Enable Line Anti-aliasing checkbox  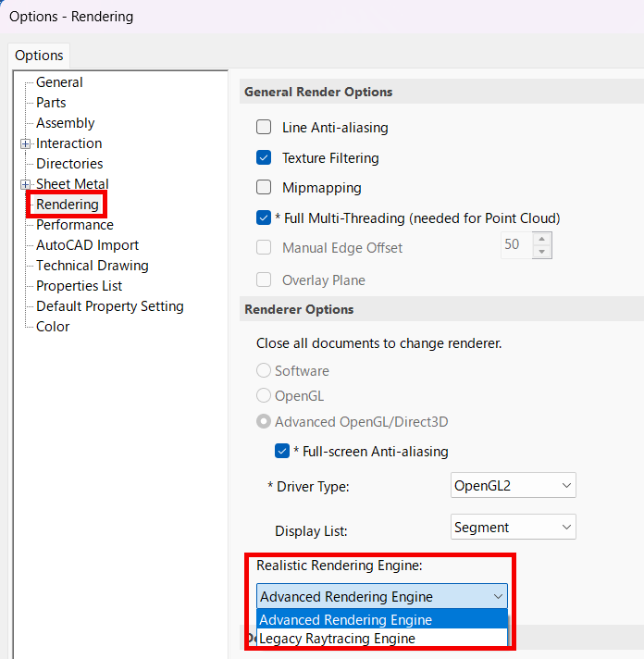pos(264,127)
